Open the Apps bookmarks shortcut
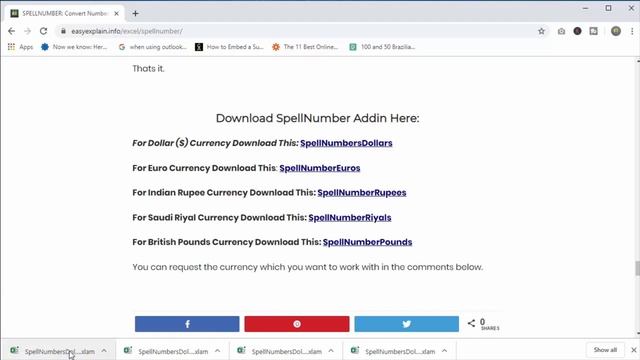640x360 pixels. point(20,47)
